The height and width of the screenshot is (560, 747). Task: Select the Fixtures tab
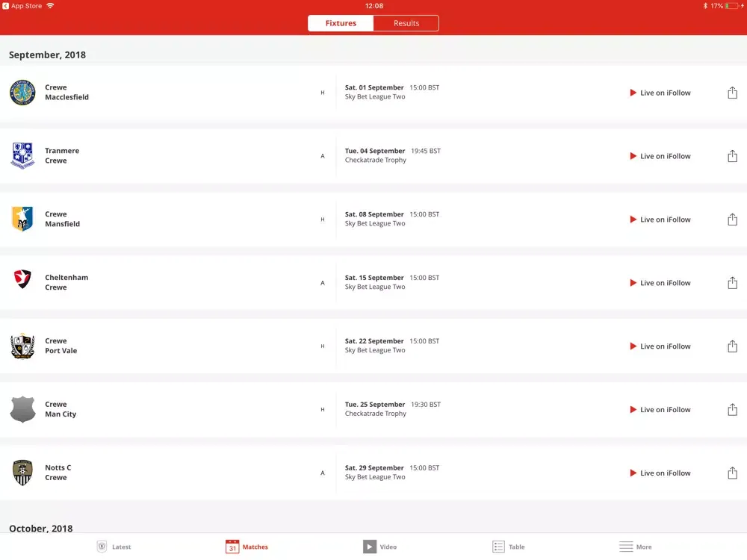[x=341, y=23]
